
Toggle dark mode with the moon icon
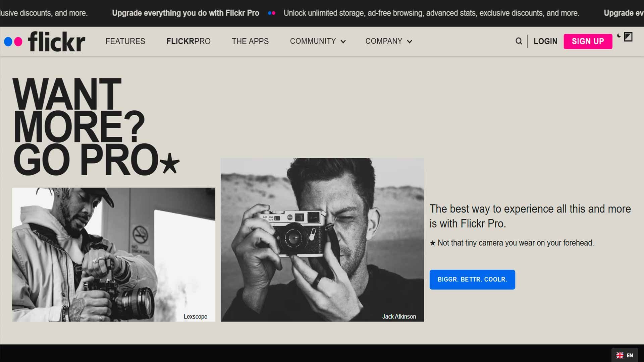(619, 36)
